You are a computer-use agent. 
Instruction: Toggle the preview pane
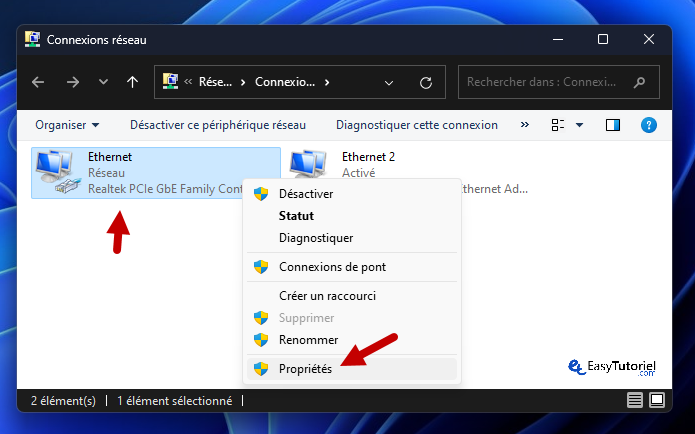tap(613, 125)
